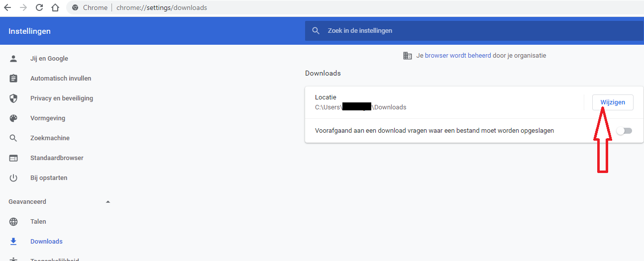
Task: Click the Instellingen header title
Action: click(29, 31)
